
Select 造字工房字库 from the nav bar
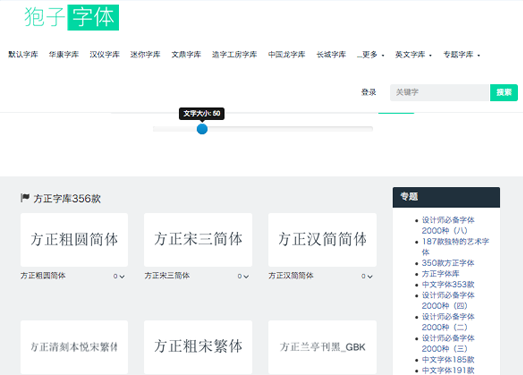pyautogui.click(x=234, y=54)
